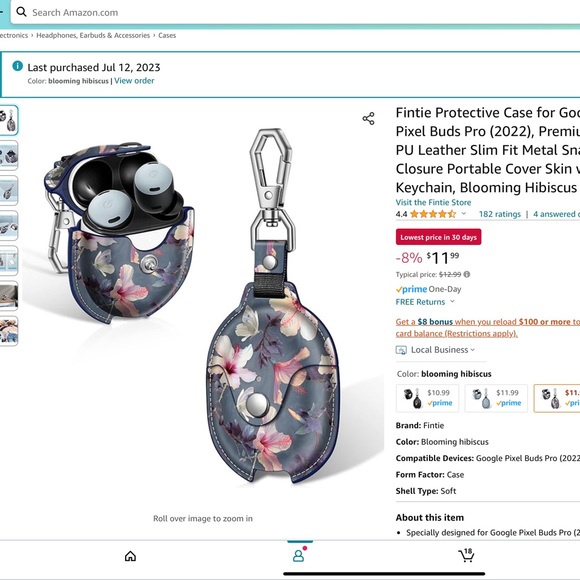Click the info icon beside Last purchased
The image size is (580, 580).
click(17, 66)
